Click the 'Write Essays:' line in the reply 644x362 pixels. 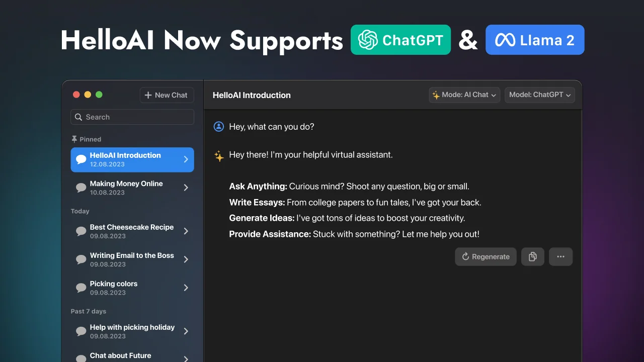click(x=355, y=203)
